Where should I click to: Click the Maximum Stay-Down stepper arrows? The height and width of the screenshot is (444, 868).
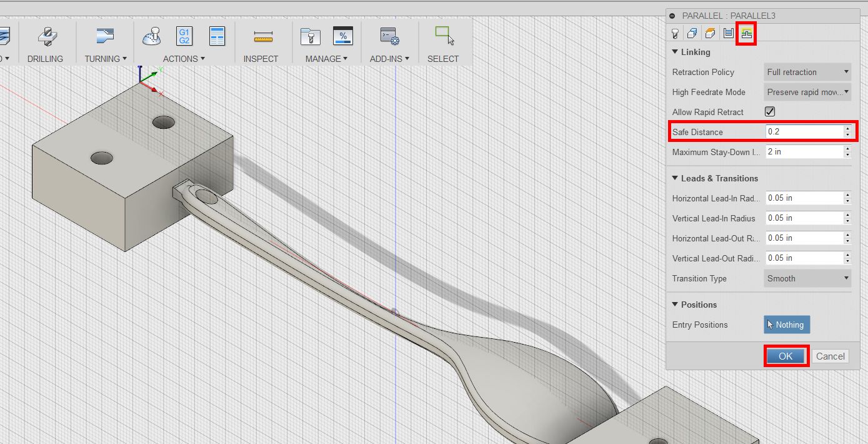(x=847, y=152)
